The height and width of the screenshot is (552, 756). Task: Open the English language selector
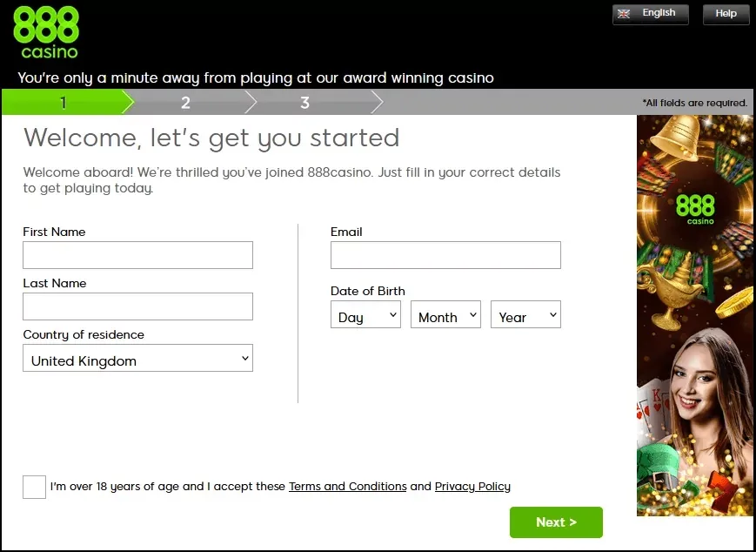pyautogui.click(x=651, y=14)
